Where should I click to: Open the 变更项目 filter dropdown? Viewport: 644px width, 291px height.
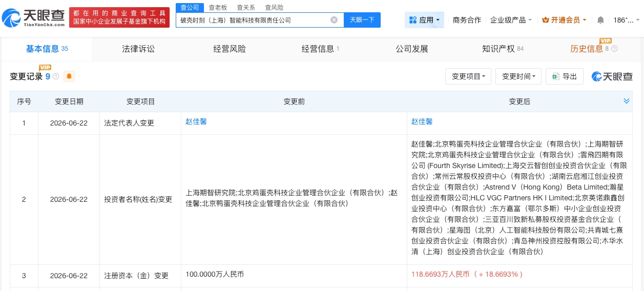pyautogui.click(x=468, y=76)
